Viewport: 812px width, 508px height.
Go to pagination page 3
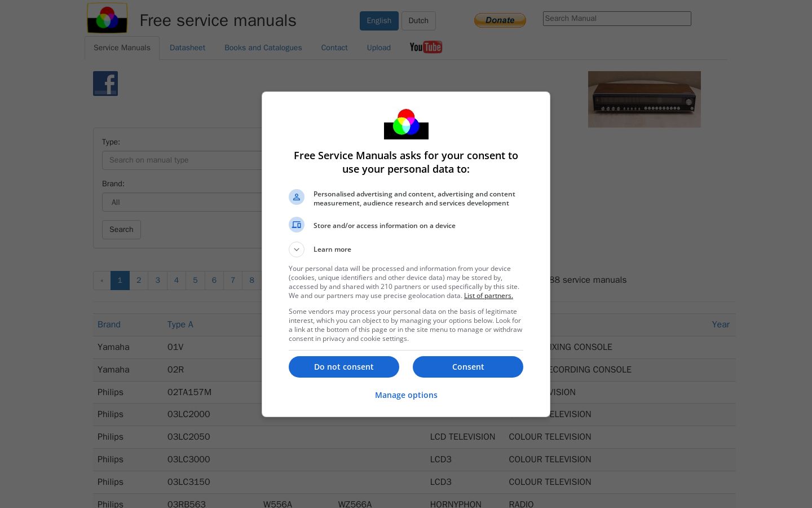tap(158, 281)
